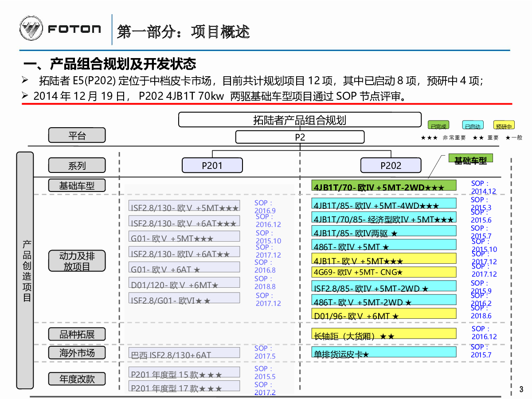Click item P201年度型15款★★★

pyautogui.click(x=184, y=372)
